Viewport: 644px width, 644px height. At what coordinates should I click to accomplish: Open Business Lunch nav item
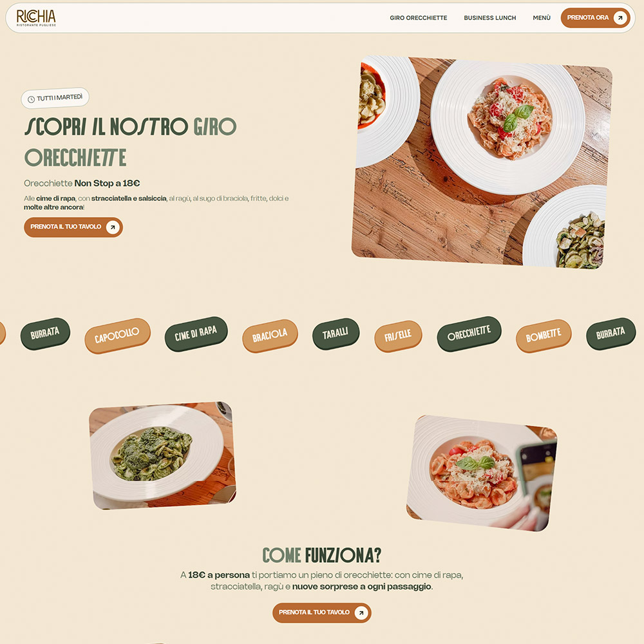coord(489,17)
